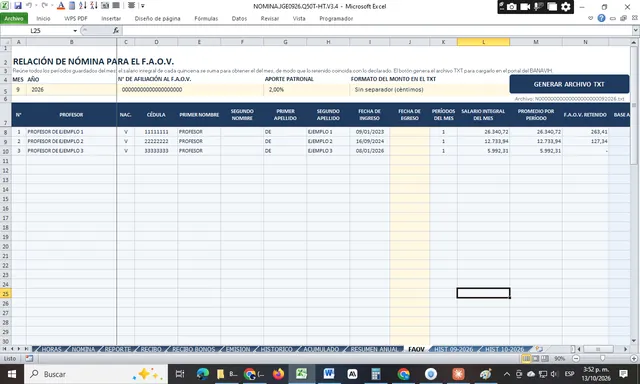Click cell PROFESOR DE EJEMPLO 1
The image size is (640, 384).
point(71,132)
